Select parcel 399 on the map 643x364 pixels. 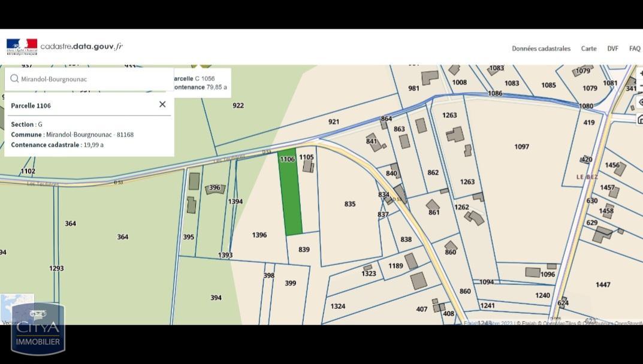tap(290, 283)
